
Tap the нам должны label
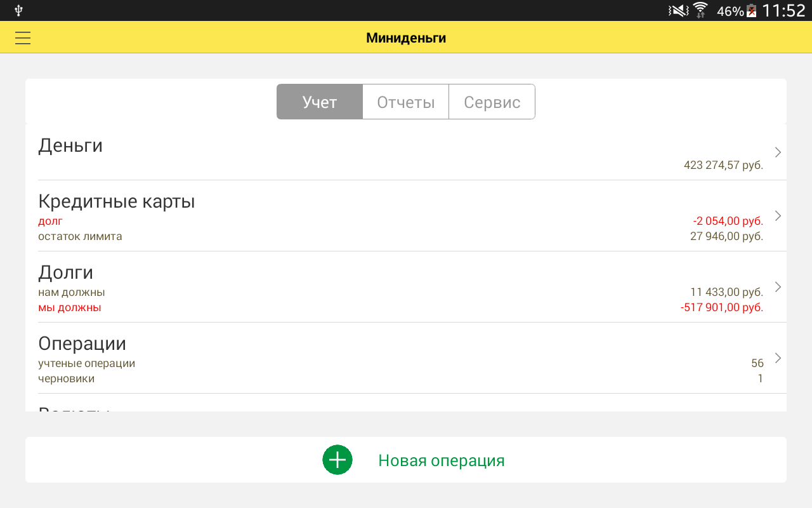(x=72, y=292)
